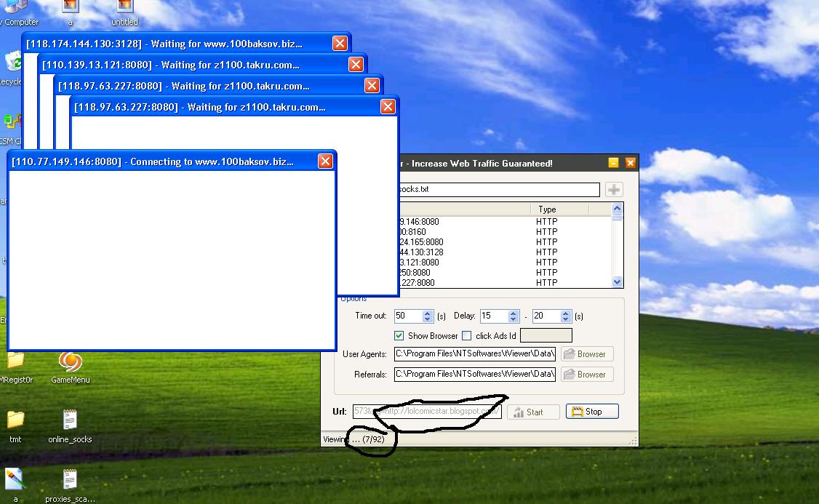Close the Increase Web Traffic Guaranteed window
Image resolution: width=819 pixels, height=504 pixels.
tap(631, 163)
